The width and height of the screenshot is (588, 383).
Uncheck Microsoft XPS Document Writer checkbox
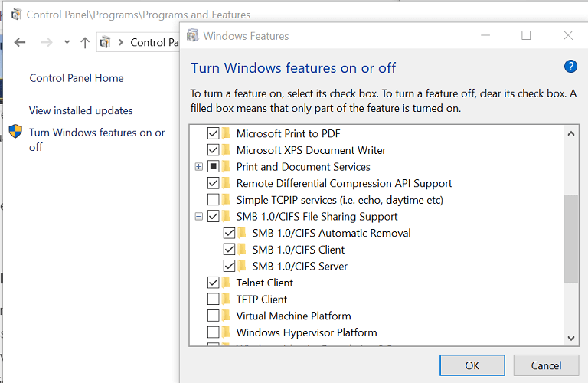coord(214,149)
